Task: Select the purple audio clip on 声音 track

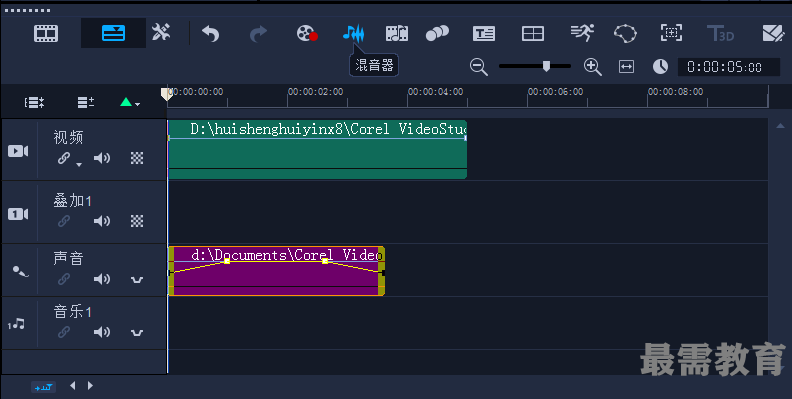Action: pyautogui.click(x=276, y=271)
